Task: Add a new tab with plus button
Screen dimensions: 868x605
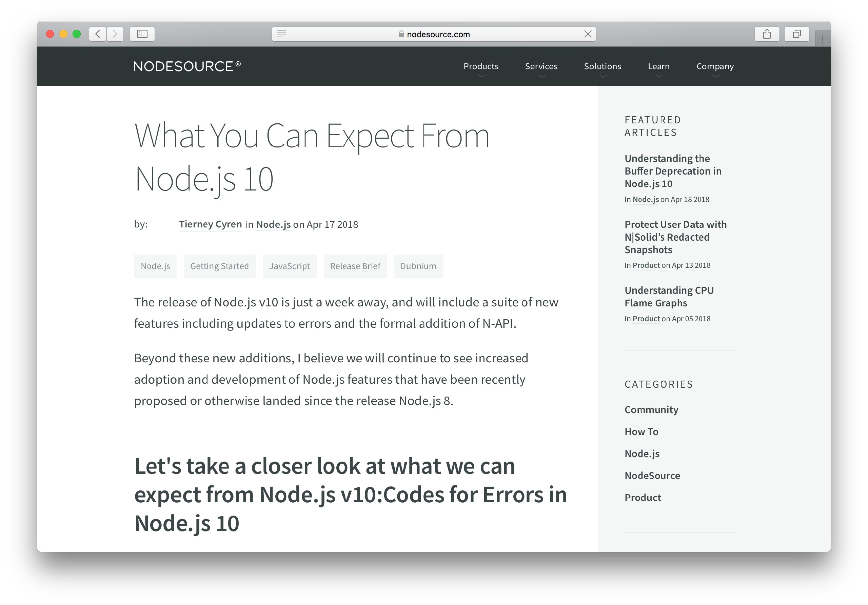Action: tap(823, 39)
